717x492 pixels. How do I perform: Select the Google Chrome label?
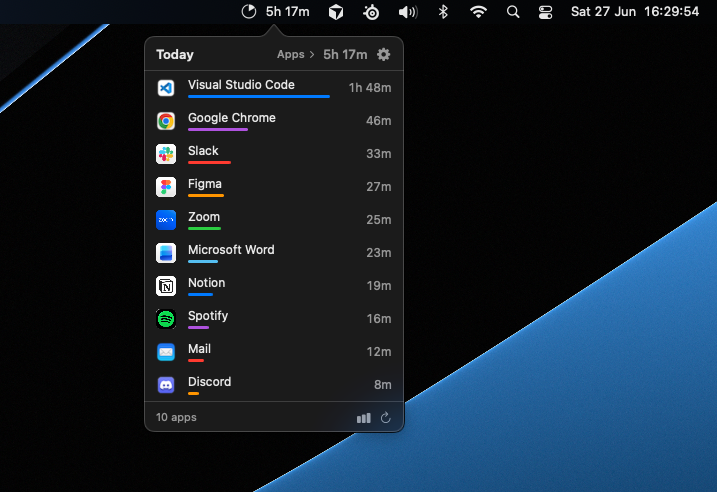coord(232,118)
